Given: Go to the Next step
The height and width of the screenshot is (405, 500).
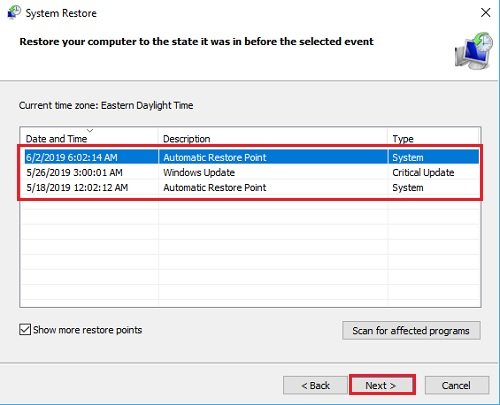Looking at the screenshot, I should [x=382, y=385].
